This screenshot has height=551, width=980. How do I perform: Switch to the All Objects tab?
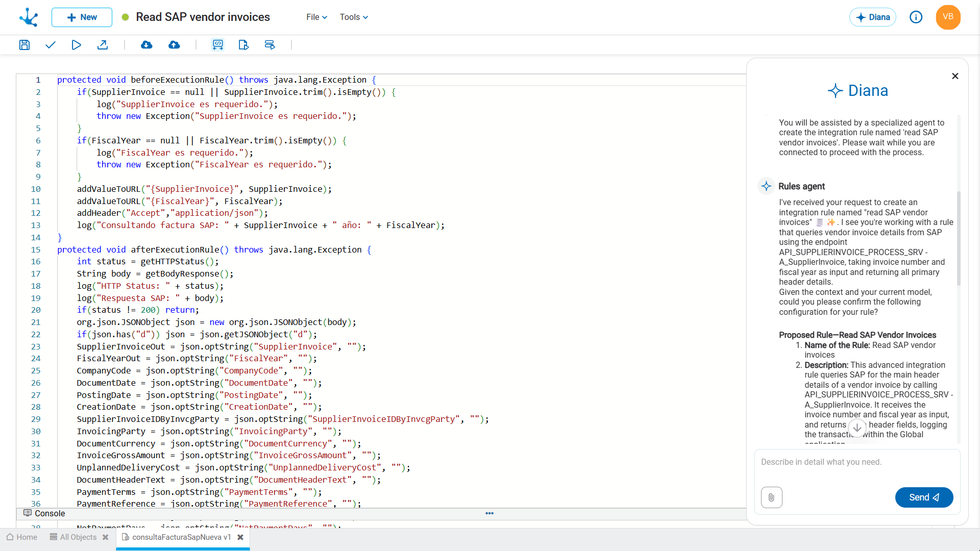click(x=78, y=537)
